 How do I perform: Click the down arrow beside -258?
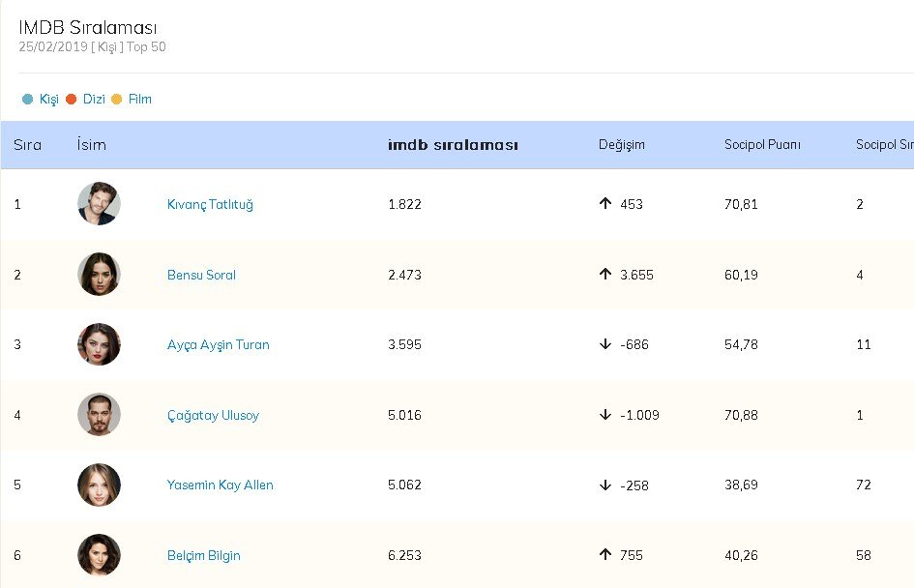click(x=605, y=485)
